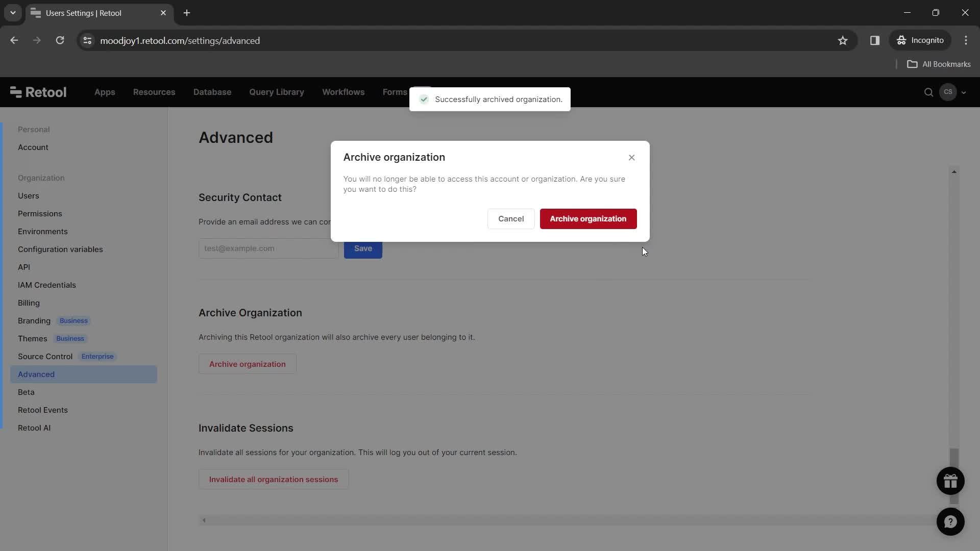Select Permissions in sidebar

tap(40, 214)
